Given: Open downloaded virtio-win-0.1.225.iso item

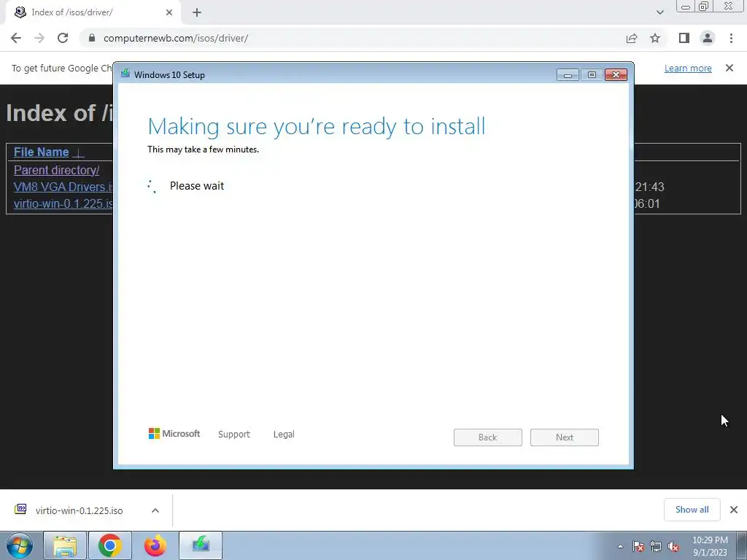Looking at the screenshot, I should point(79,510).
